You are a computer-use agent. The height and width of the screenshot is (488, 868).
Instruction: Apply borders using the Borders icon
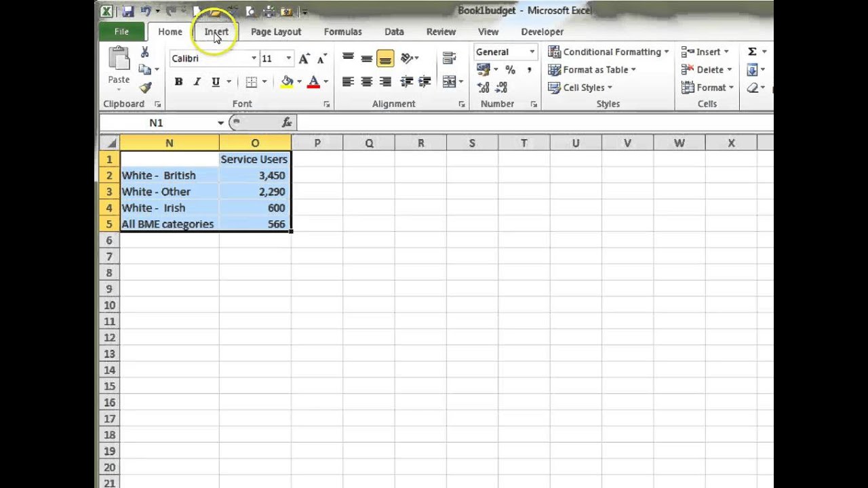click(x=252, y=82)
